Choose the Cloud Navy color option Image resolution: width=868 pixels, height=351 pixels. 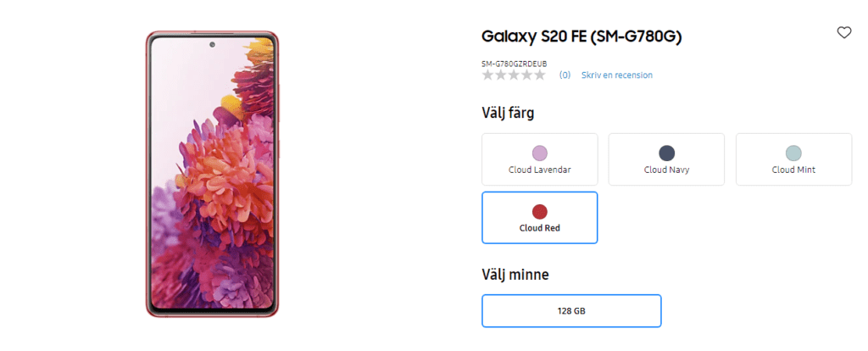[x=666, y=159]
